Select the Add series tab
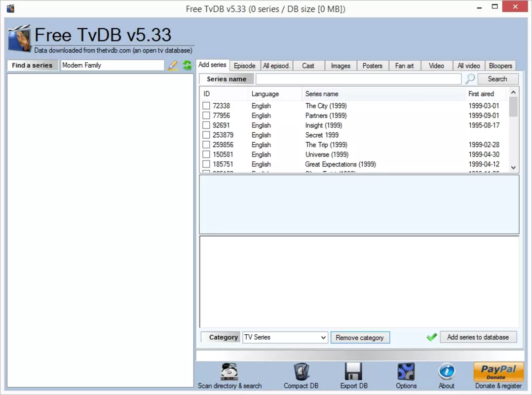Screen dimensions: 532x395 pos(212,65)
